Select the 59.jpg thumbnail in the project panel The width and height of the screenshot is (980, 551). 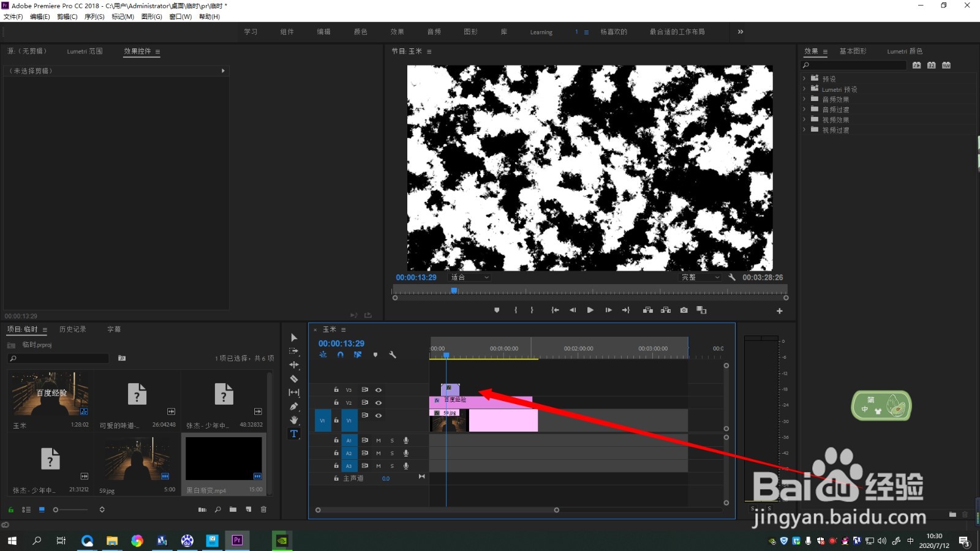click(137, 459)
